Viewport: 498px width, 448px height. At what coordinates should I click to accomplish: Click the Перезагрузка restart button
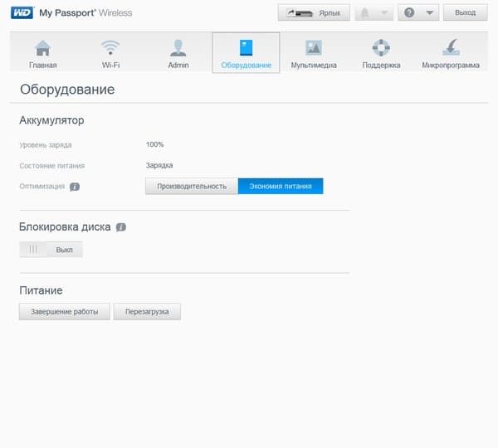[147, 312]
